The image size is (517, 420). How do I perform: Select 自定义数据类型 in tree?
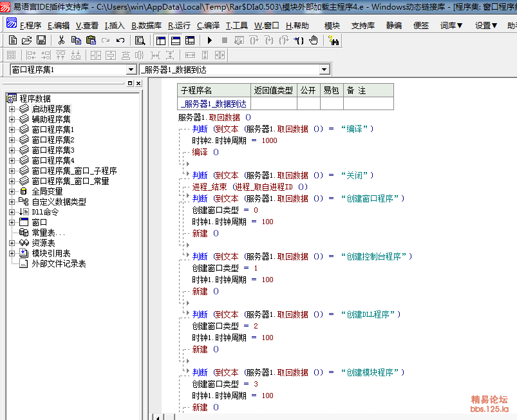tap(59, 202)
